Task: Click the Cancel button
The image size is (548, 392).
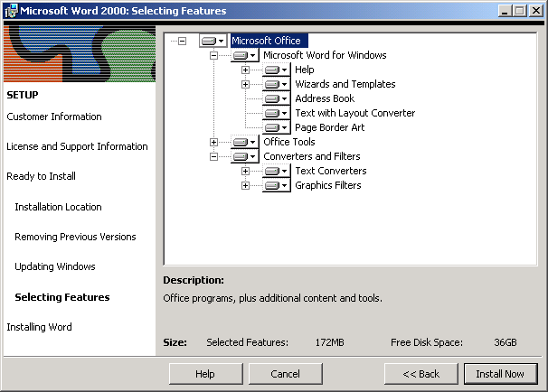Action: [x=285, y=374]
